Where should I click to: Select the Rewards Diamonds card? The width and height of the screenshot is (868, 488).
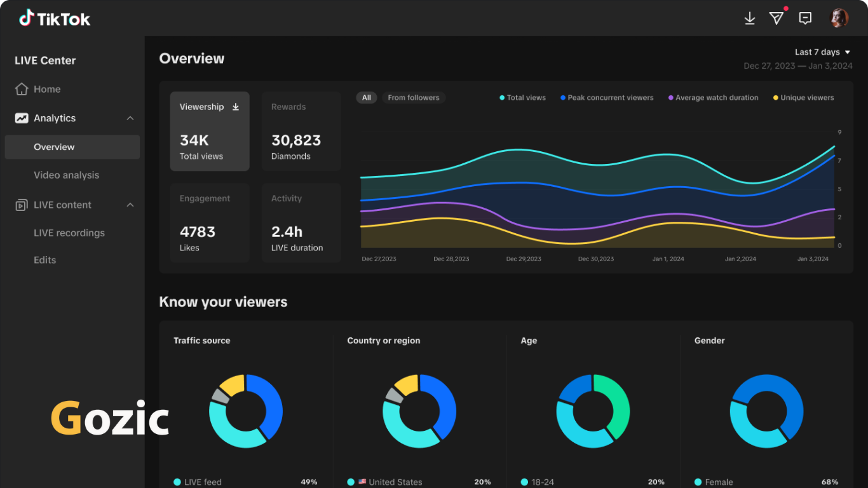tap(301, 132)
